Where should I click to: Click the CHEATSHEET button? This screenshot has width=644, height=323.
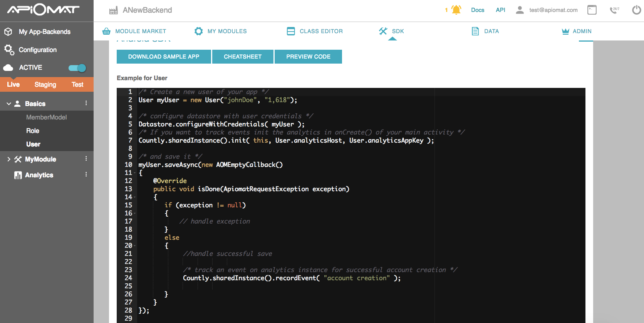coord(243,57)
